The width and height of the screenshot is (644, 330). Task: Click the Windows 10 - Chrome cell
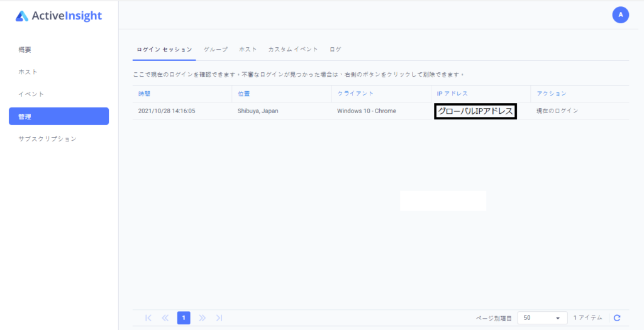(367, 111)
